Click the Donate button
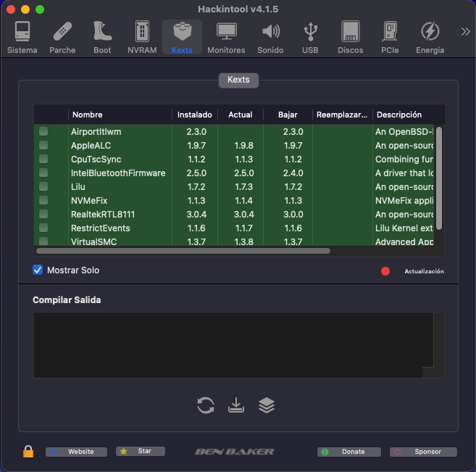Image resolution: width=476 pixels, height=472 pixels. (x=349, y=452)
